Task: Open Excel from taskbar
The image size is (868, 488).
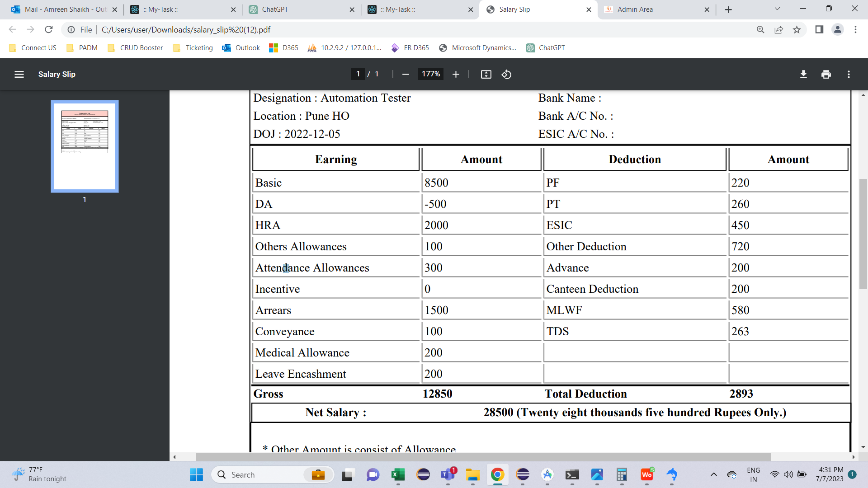Action: 398,474
